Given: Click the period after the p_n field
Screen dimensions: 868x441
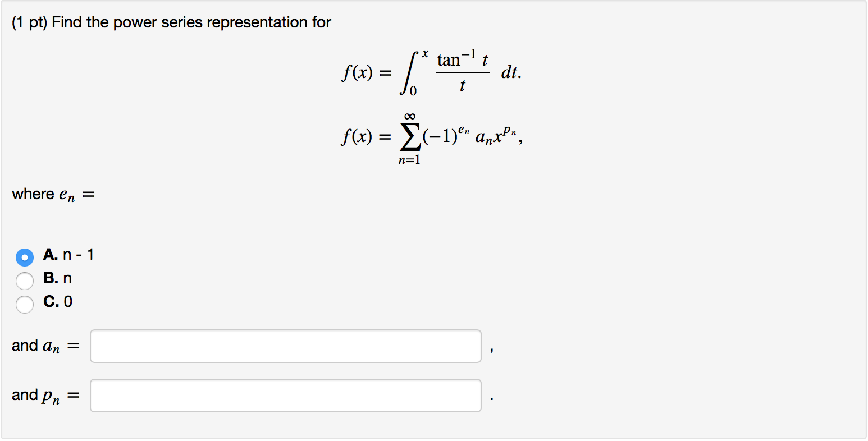Looking at the screenshot, I should tap(492, 399).
